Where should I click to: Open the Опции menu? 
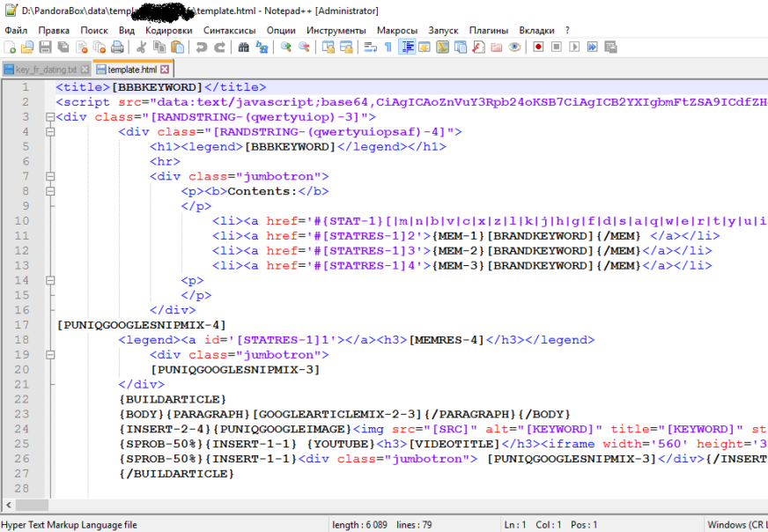(281, 30)
